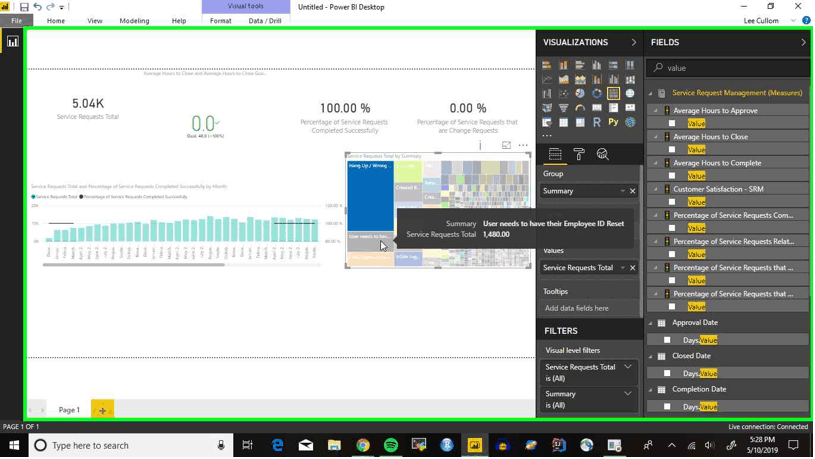Check Value under Percentage of Service Requests Com...
Viewport: 815px width, 459px height.
(672, 228)
